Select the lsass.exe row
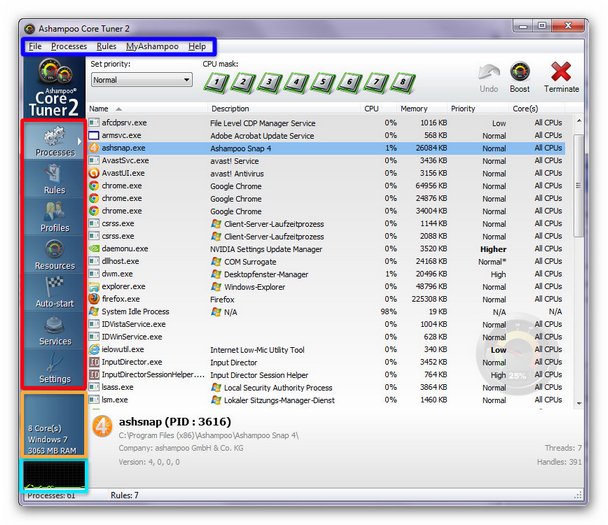 326,387
